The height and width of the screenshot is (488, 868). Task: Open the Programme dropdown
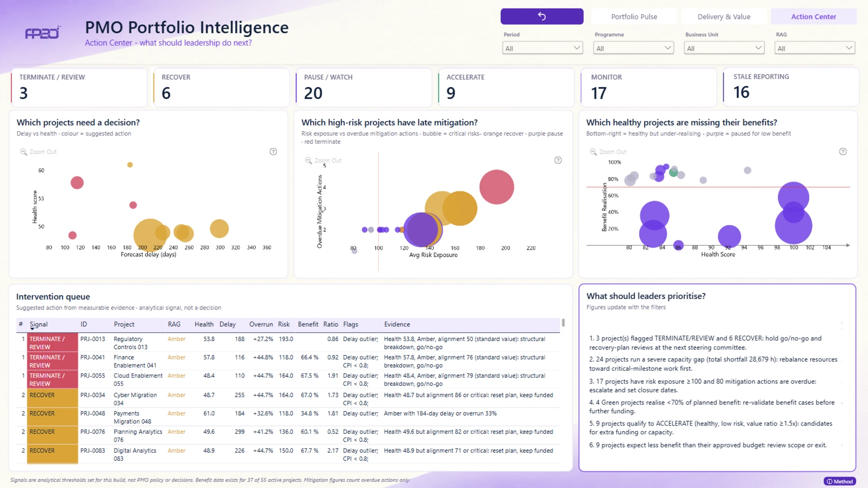click(633, 48)
